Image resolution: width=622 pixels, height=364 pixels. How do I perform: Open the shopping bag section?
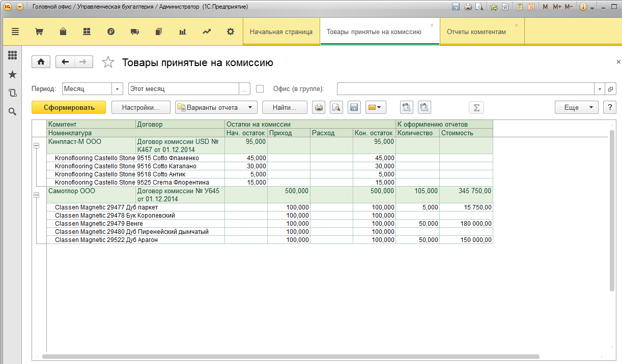point(63,32)
